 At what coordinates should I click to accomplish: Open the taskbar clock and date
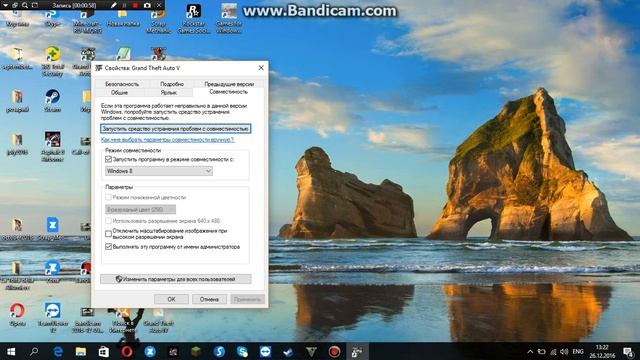pyautogui.click(x=602, y=351)
